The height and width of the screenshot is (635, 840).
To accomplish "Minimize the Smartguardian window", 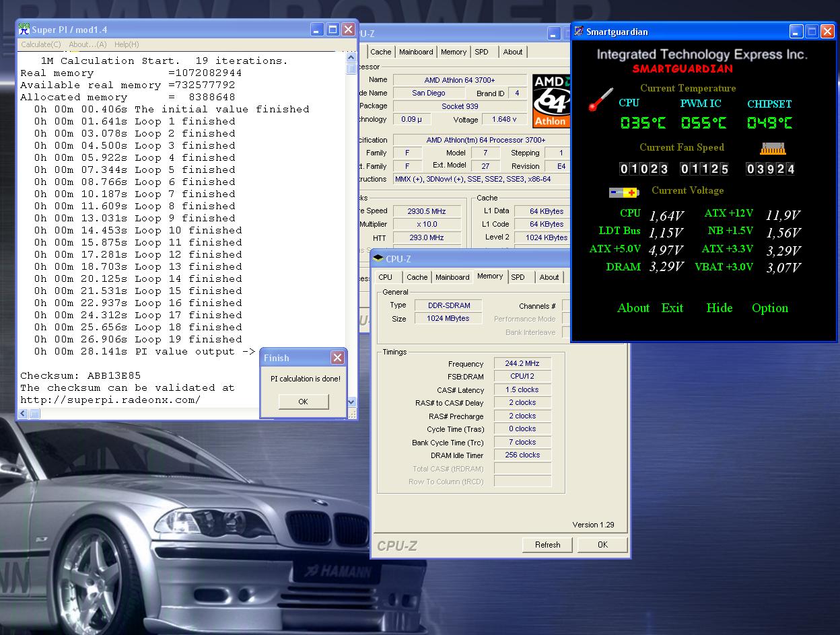I will [x=796, y=31].
